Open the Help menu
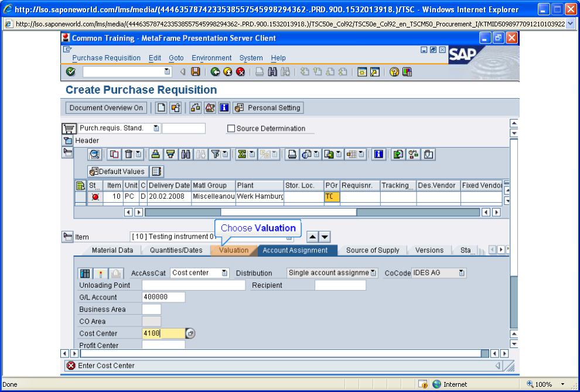The width and height of the screenshot is (580, 392). (278, 58)
